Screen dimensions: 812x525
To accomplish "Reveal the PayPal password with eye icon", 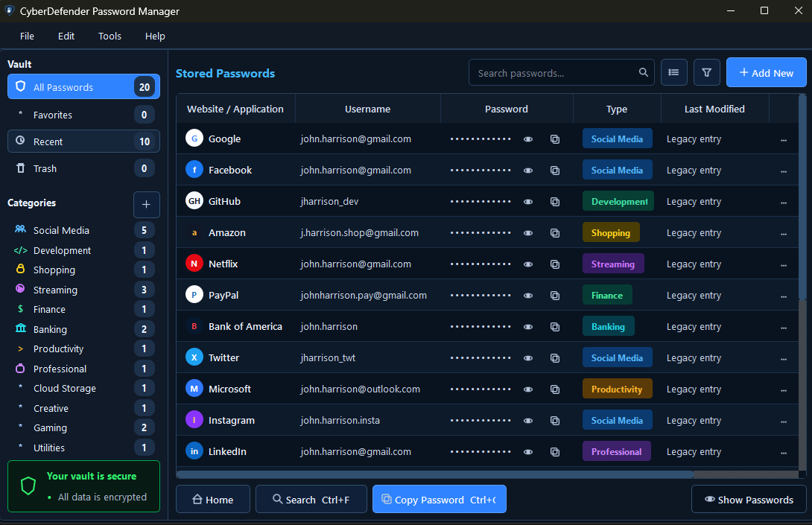I will tap(527, 296).
